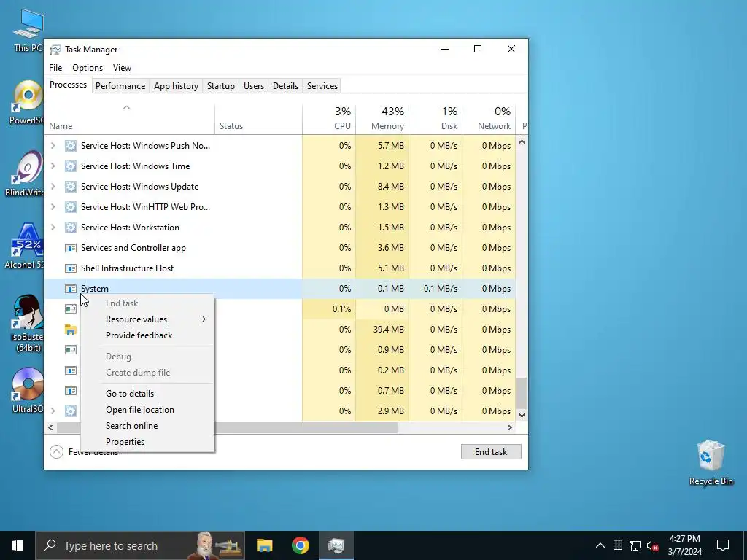
Task: Click the Service Host: Workstation gear icon
Action: pyautogui.click(x=71, y=227)
